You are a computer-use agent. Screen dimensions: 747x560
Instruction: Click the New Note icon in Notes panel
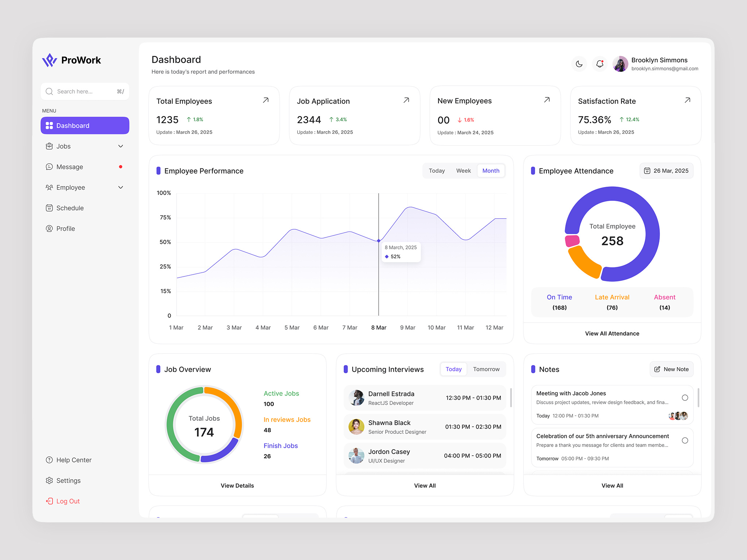click(x=657, y=369)
